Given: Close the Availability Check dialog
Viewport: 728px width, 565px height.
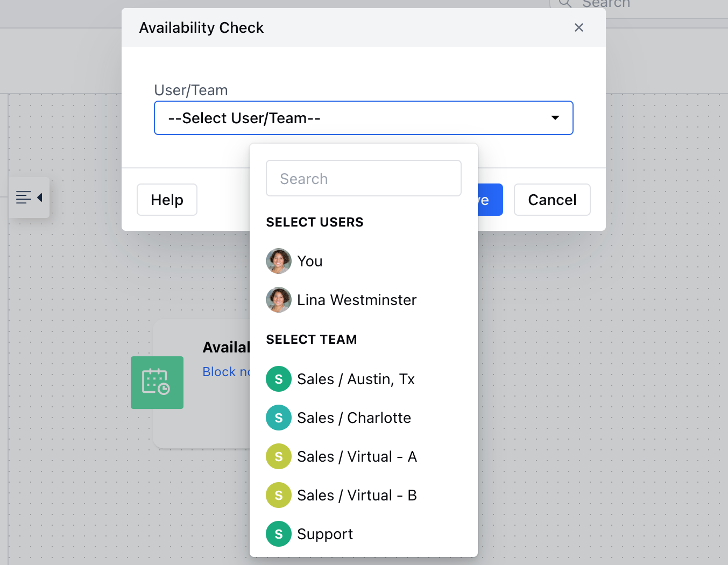Looking at the screenshot, I should (579, 27).
